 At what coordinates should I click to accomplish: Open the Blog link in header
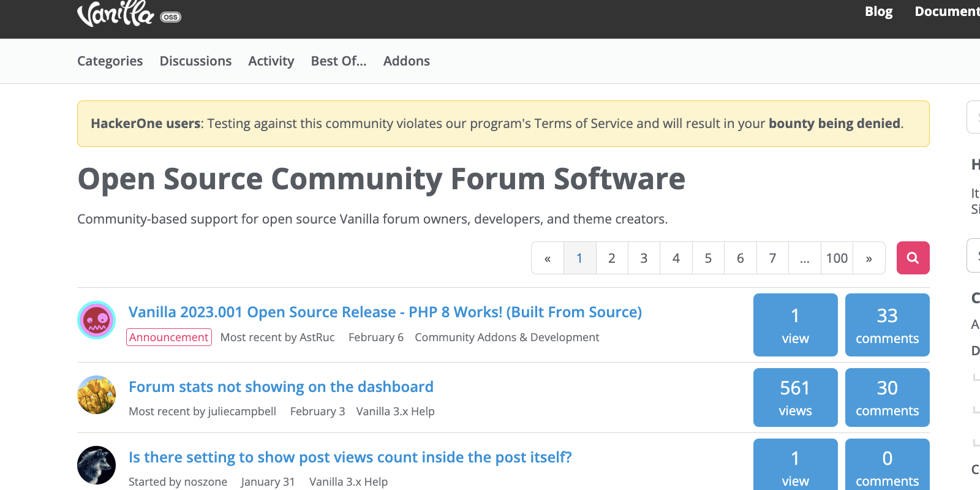pos(878,12)
